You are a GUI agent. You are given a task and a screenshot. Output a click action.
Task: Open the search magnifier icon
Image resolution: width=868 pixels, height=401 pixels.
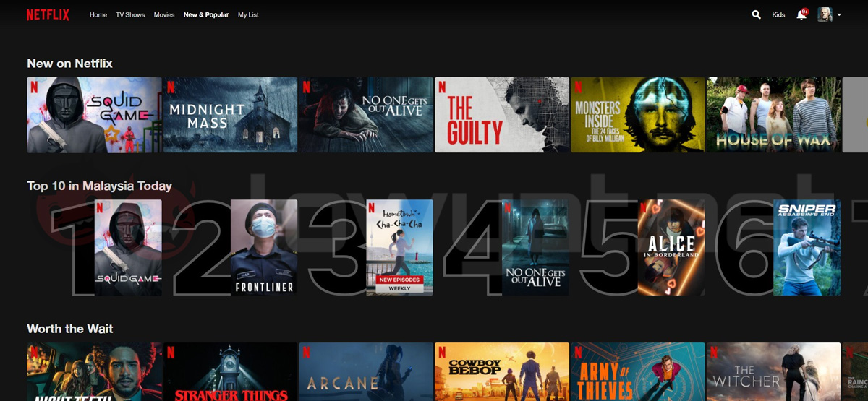click(x=756, y=14)
